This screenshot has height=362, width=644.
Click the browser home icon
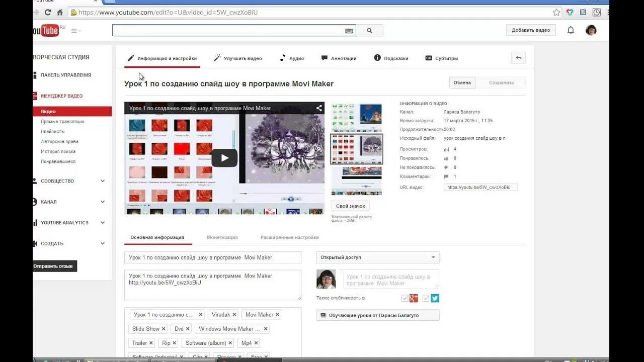coord(60,12)
